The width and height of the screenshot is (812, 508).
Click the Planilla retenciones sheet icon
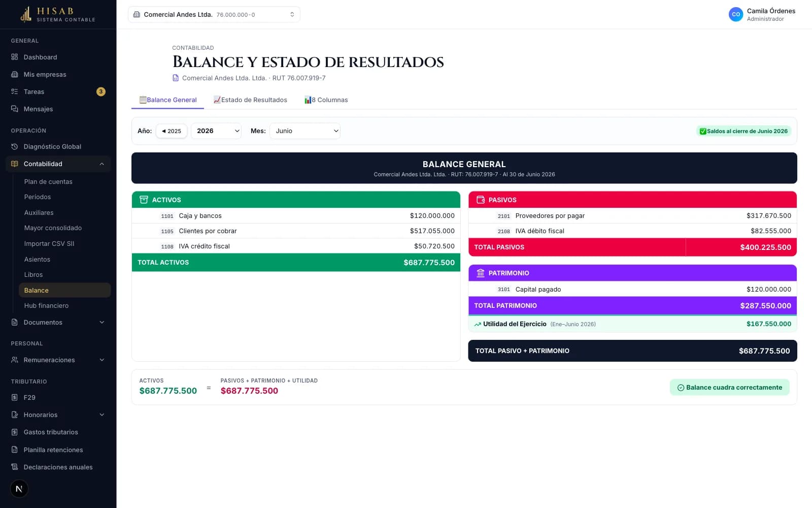coord(15,450)
